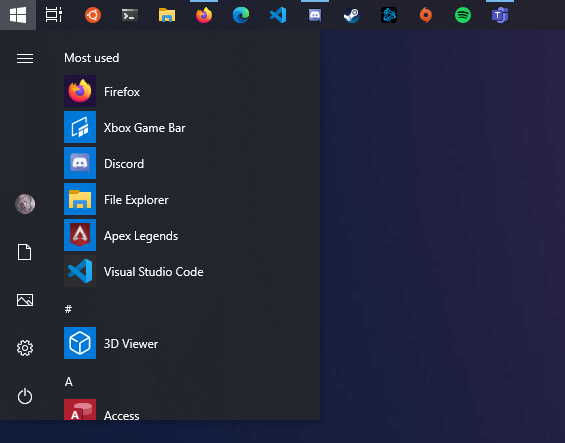Open the Pictures folder from Start sidebar
565x443 pixels.
coord(25,300)
